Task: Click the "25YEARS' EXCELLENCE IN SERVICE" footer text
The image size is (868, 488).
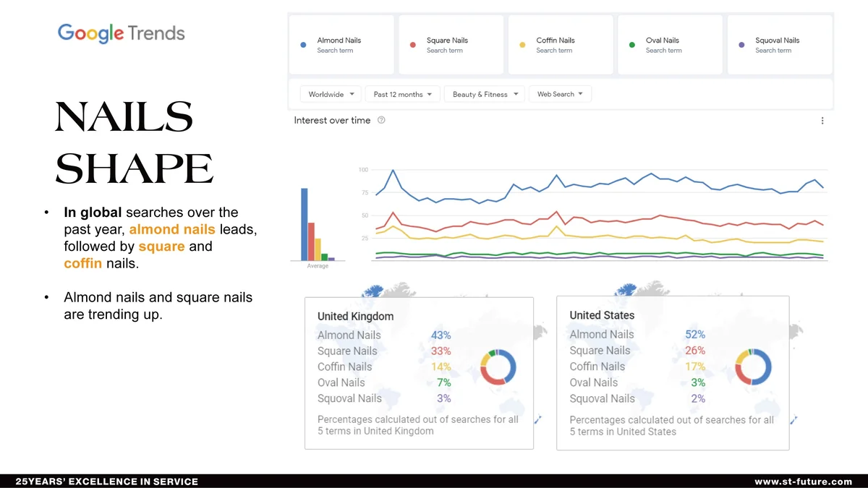Action: coord(106,481)
